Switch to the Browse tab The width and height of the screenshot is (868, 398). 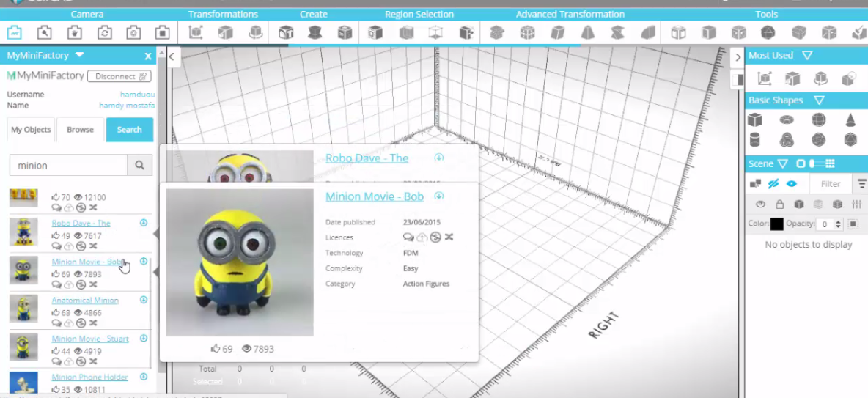80,130
